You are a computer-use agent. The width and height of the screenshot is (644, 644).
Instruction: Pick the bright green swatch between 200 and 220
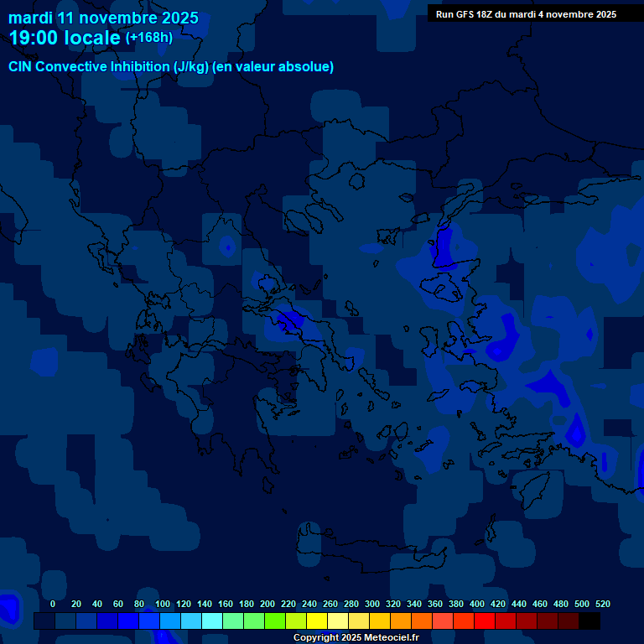(275, 621)
